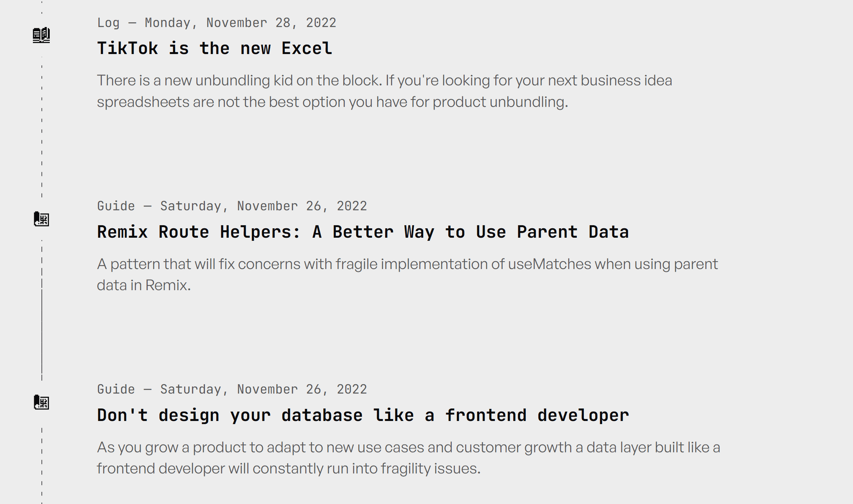The height and width of the screenshot is (504, 853).
Task: Click the Log book icon beside TikTok post
Action: coord(41,35)
